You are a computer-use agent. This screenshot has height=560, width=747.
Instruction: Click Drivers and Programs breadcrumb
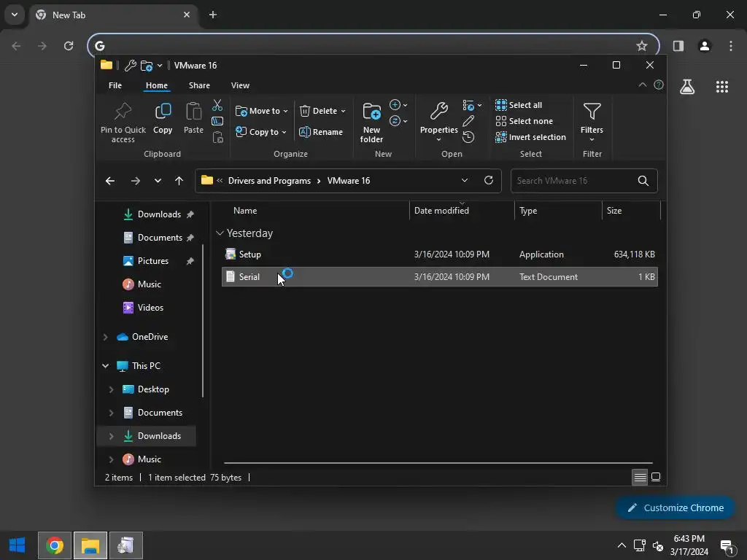click(269, 181)
